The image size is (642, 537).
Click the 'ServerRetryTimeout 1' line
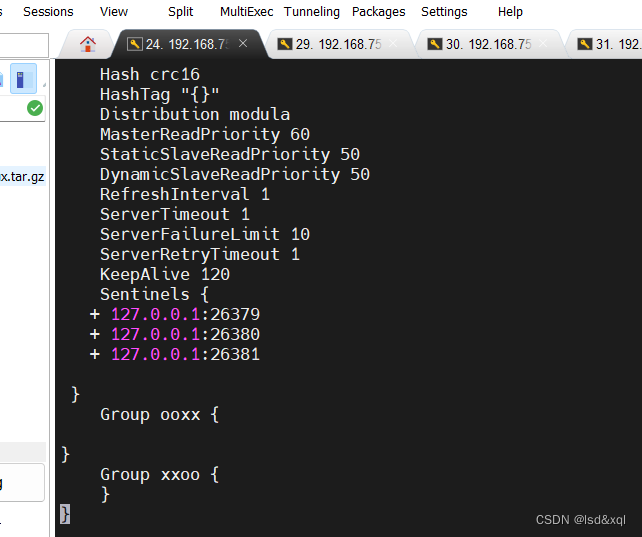[x=200, y=255]
